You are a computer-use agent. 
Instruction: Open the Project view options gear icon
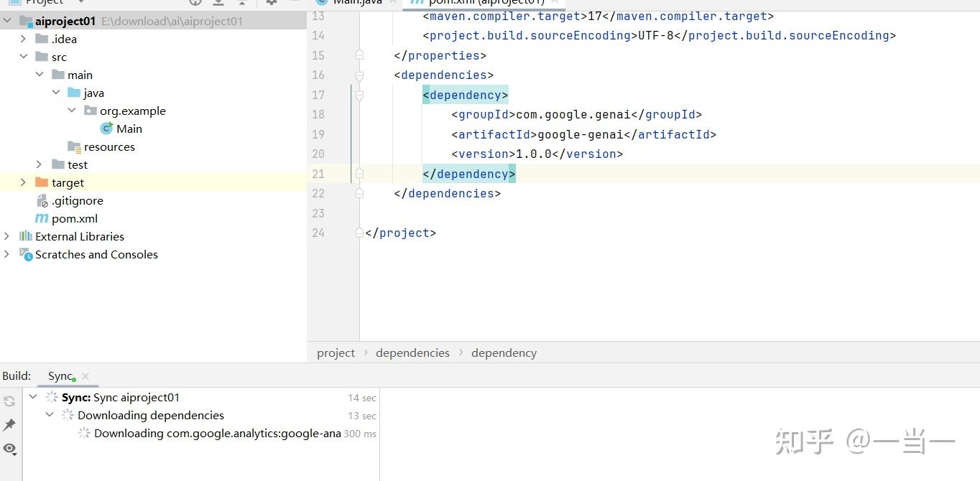[x=271, y=3]
